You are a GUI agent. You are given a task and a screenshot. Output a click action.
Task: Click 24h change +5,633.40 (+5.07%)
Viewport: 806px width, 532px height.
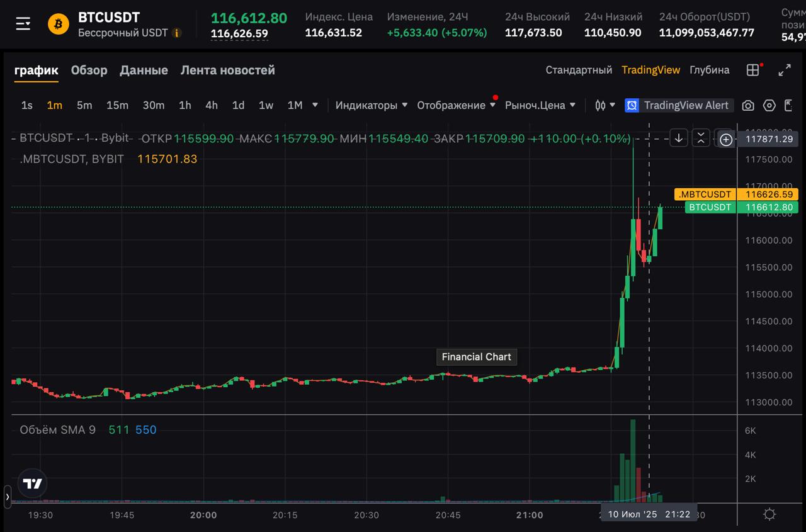(437, 33)
